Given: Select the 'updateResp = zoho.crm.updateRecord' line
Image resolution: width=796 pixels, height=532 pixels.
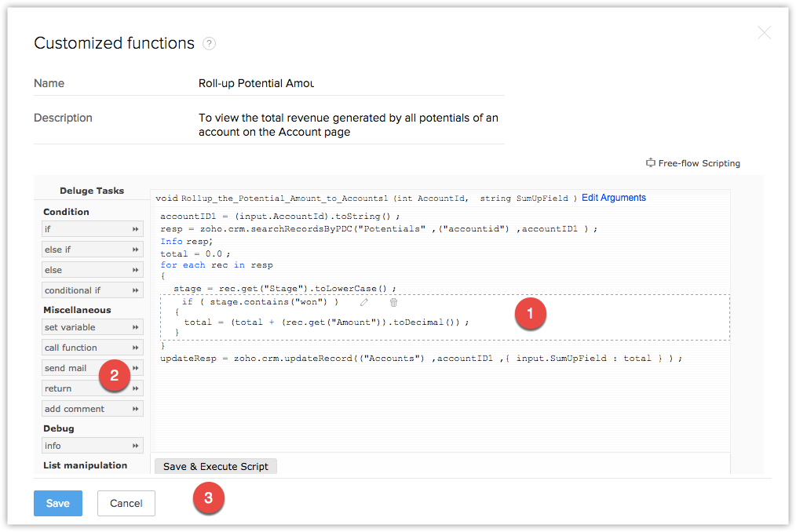Looking at the screenshot, I should (x=421, y=359).
